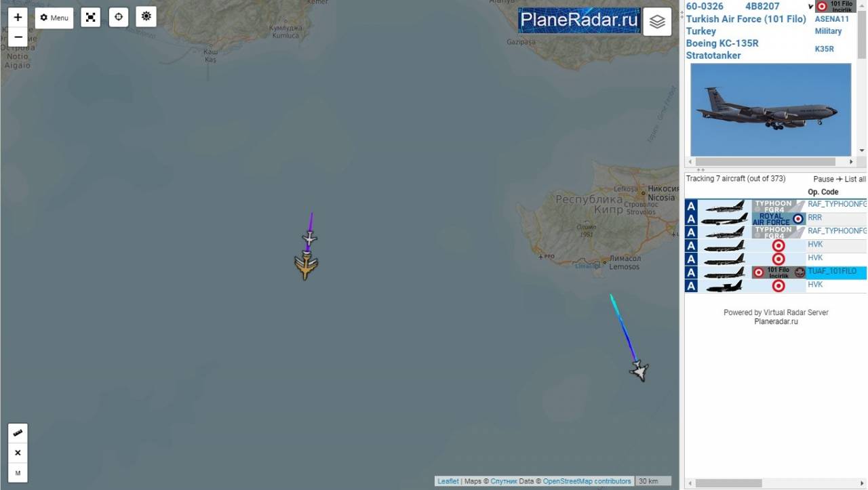Open the map layers selector
Screen dimensions: 868x490
pos(657,22)
